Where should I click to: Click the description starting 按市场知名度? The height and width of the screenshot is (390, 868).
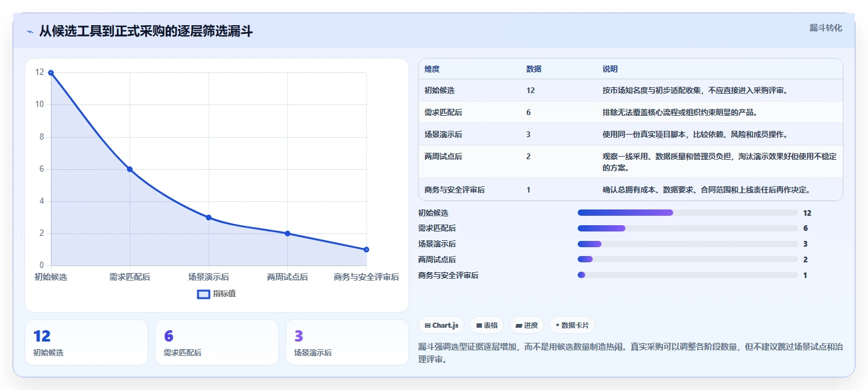pyautogui.click(x=695, y=91)
